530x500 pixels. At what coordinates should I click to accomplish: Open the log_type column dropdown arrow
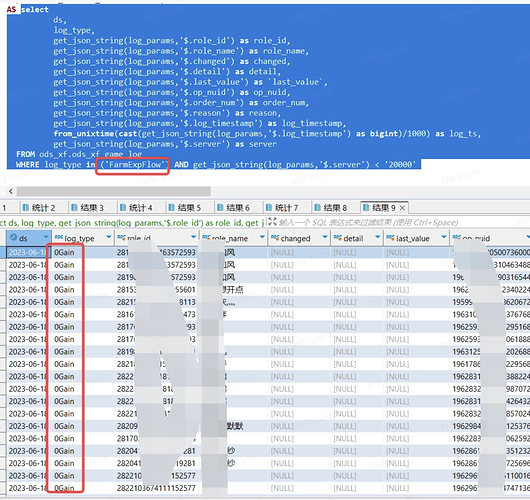(109, 237)
